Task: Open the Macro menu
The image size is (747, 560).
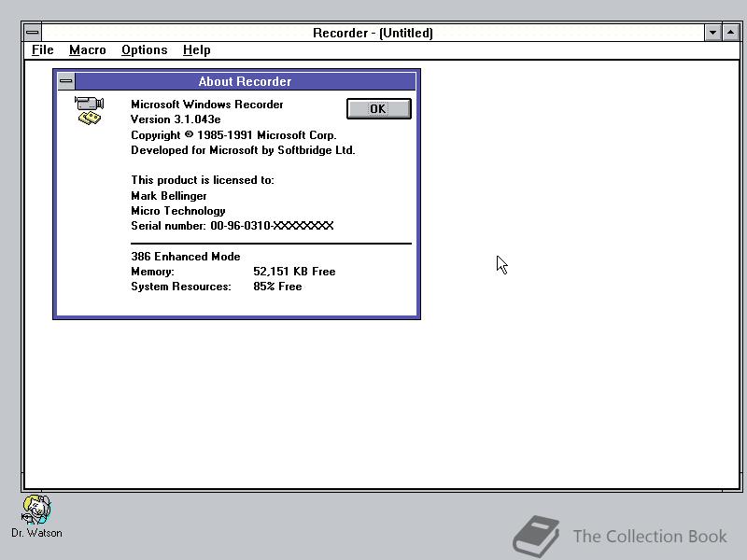Action: pos(87,50)
